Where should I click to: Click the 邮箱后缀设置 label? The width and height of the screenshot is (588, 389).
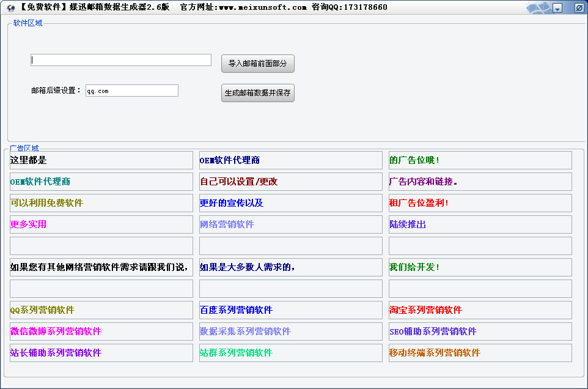[56, 91]
